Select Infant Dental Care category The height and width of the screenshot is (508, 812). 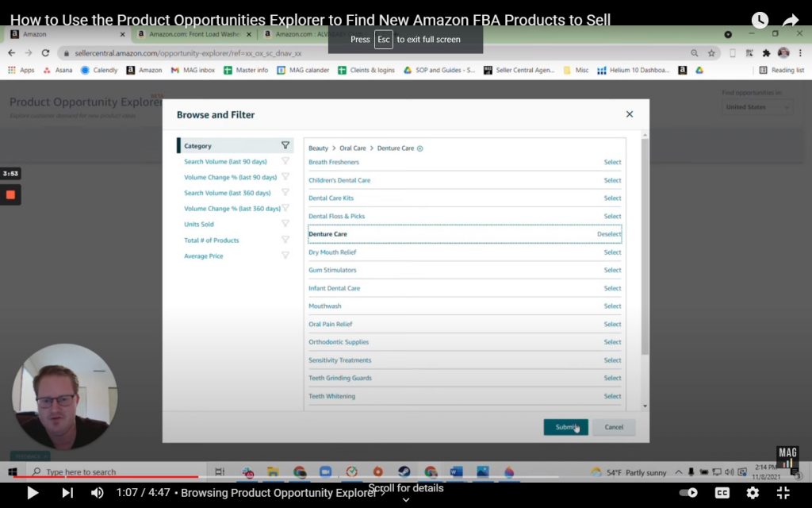pos(612,288)
